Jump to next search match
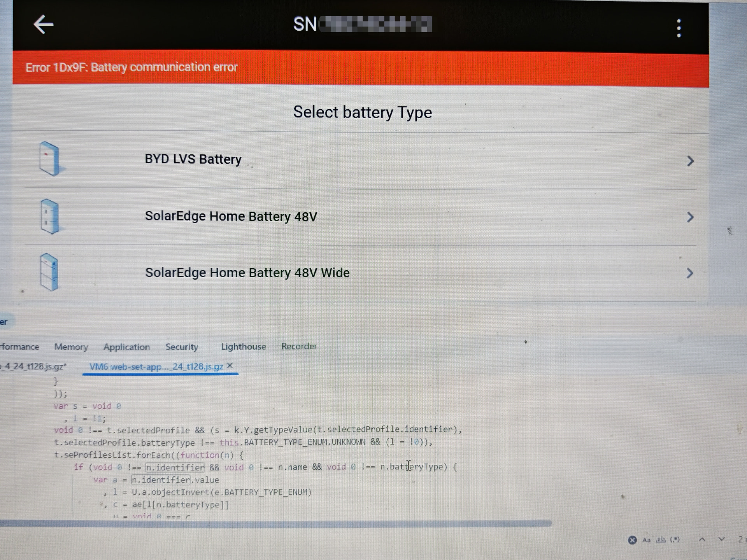747x560 pixels. [722, 539]
